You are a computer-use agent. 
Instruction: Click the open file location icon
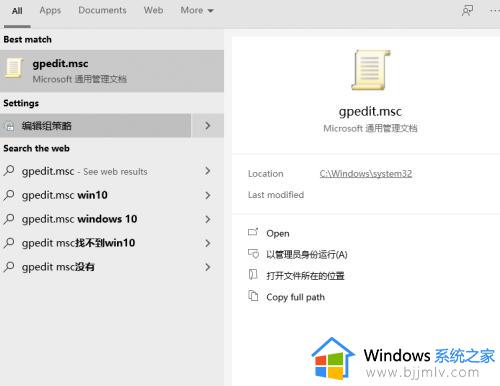(253, 275)
